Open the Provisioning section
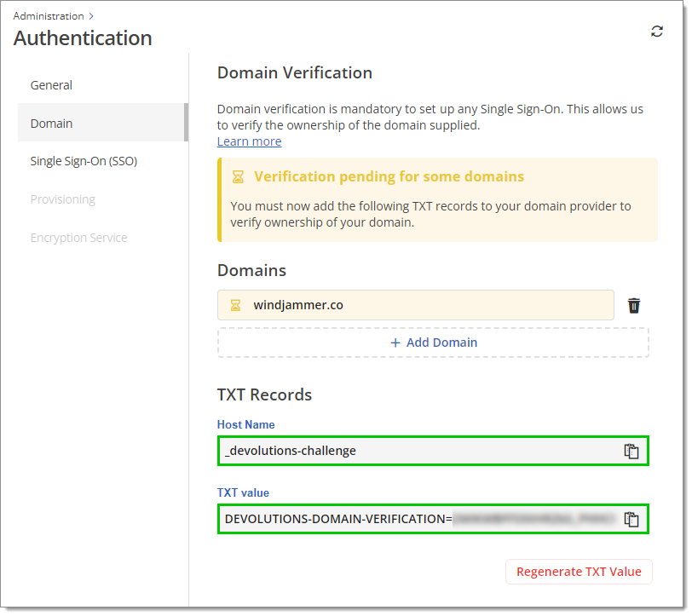 tap(63, 199)
